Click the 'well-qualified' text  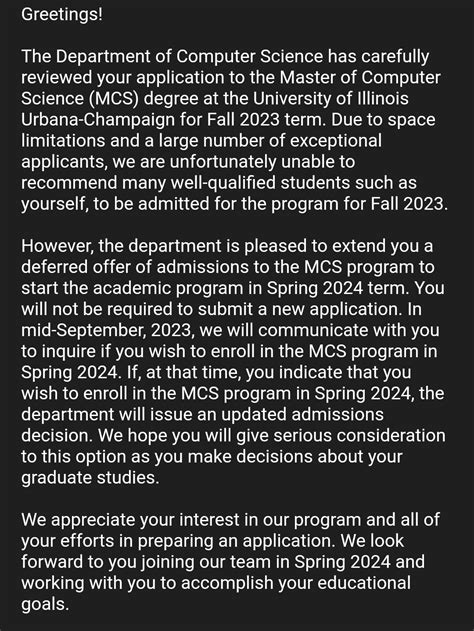[x=223, y=183]
